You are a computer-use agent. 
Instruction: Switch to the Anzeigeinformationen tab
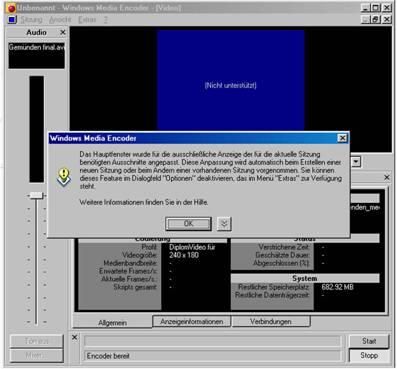[x=192, y=322]
